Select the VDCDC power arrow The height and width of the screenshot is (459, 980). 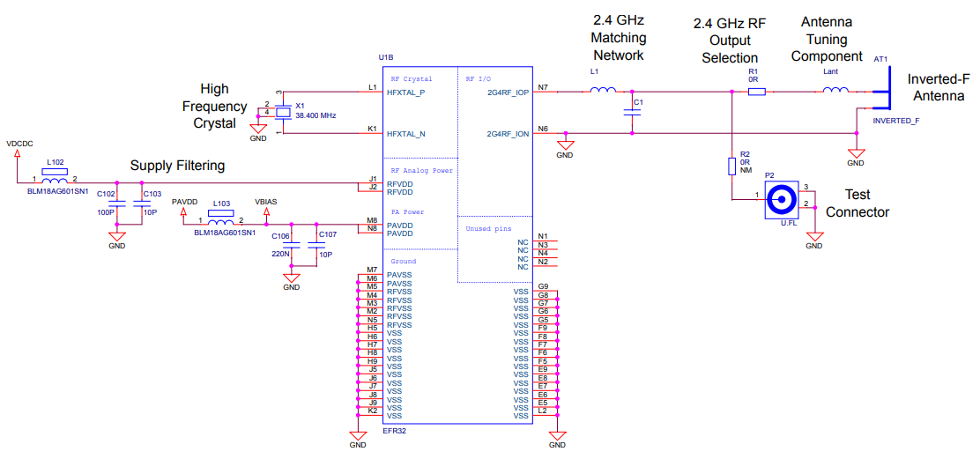click(16, 154)
